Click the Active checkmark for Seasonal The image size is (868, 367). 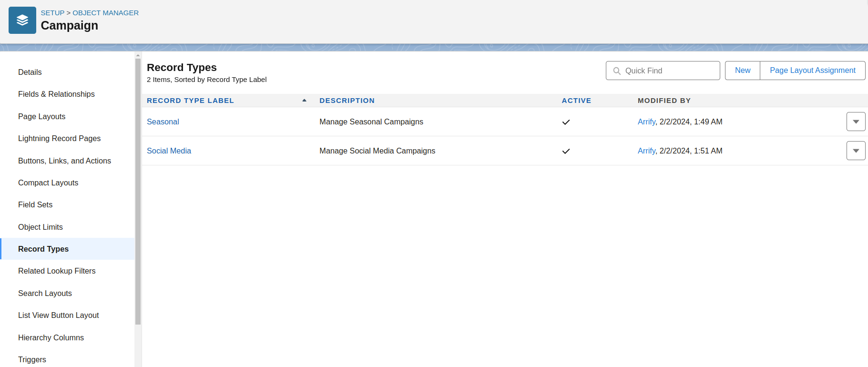[566, 122]
